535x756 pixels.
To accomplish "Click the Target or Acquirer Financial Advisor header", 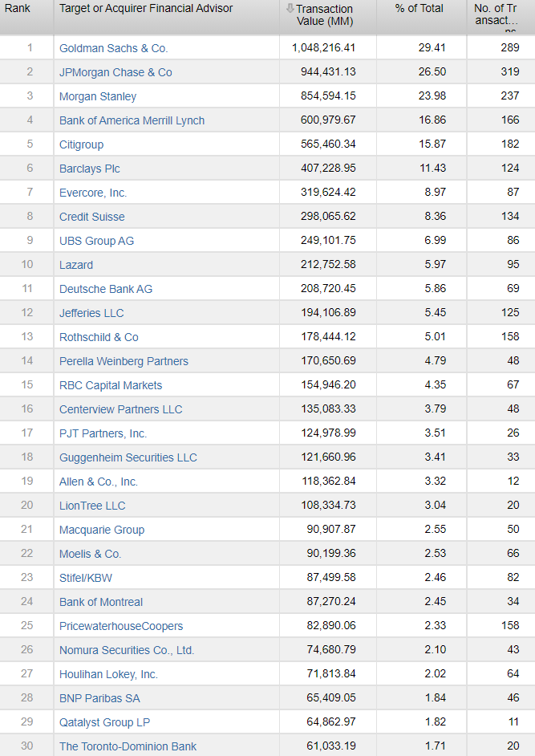I will [x=146, y=8].
